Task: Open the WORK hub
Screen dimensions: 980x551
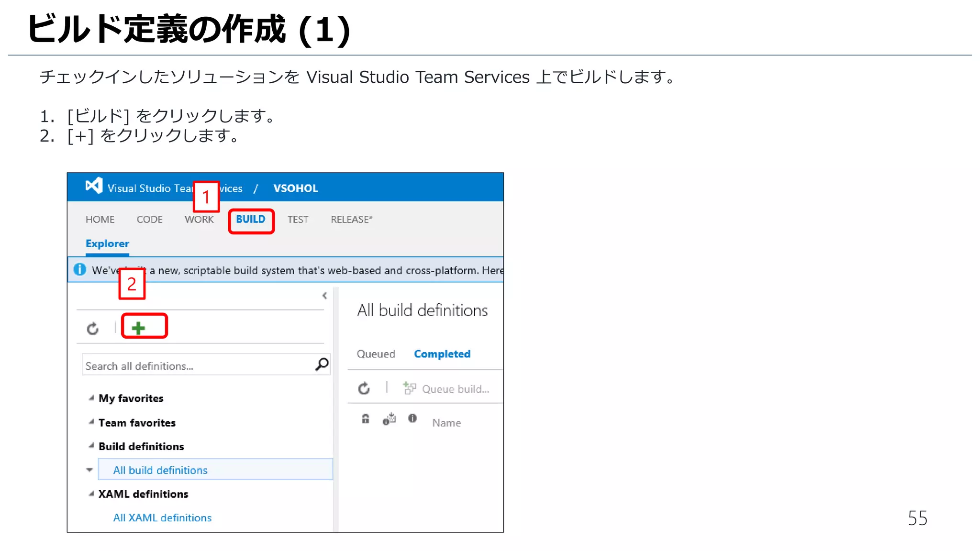Action: 199,220
